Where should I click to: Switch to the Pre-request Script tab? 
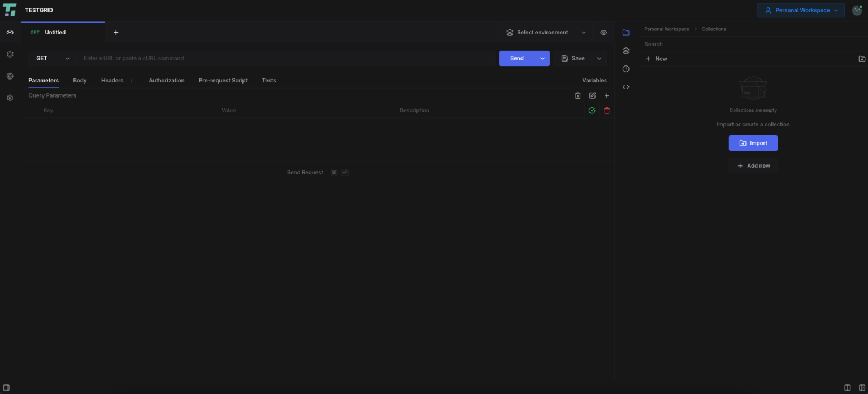coord(223,81)
